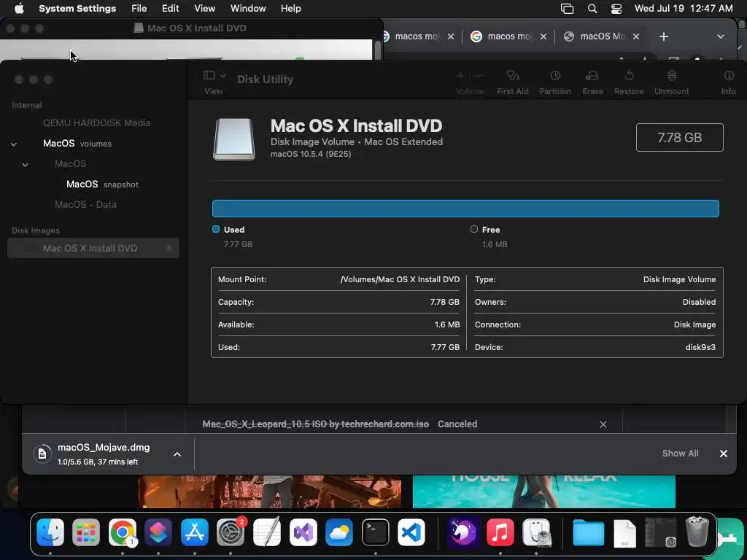The height and width of the screenshot is (560, 747).
Task: Open Disk Utility from the Dock
Action: pyautogui.click(x=536, y=532)
